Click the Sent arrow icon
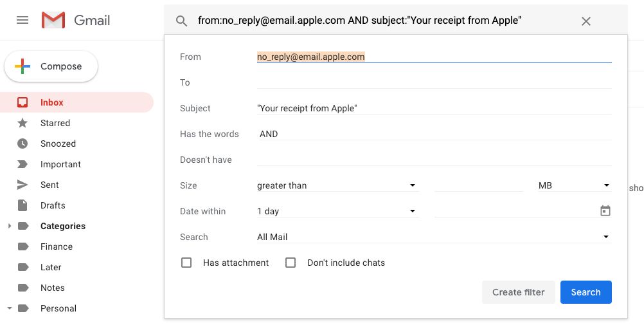The width and height of the screenshot is (644, 325). [22, 185]
